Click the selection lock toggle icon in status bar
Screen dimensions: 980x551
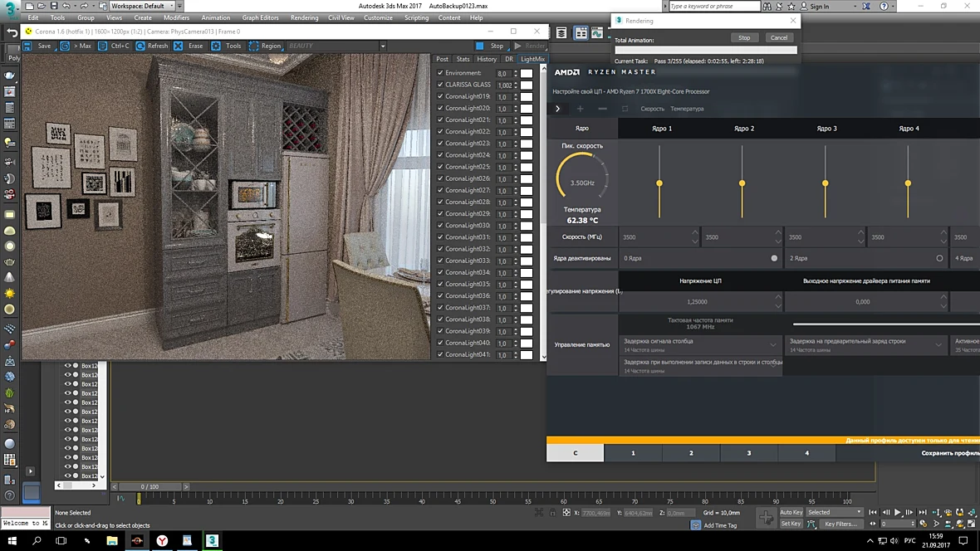552,513
